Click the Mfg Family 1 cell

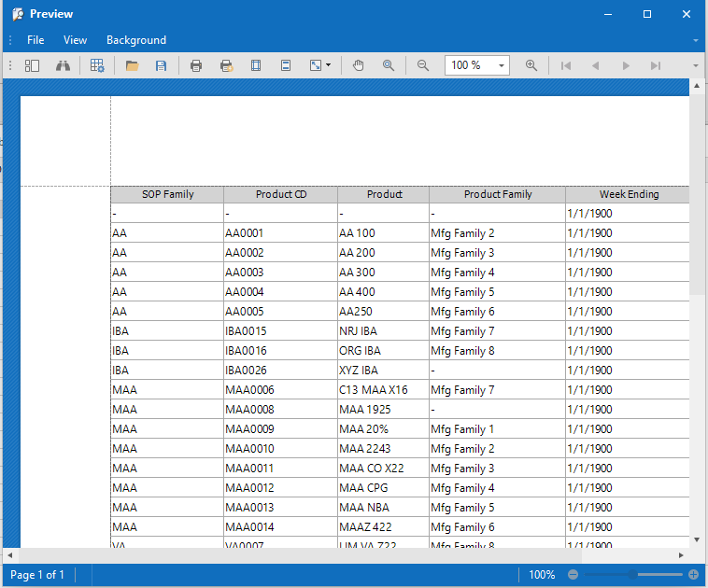498,429
